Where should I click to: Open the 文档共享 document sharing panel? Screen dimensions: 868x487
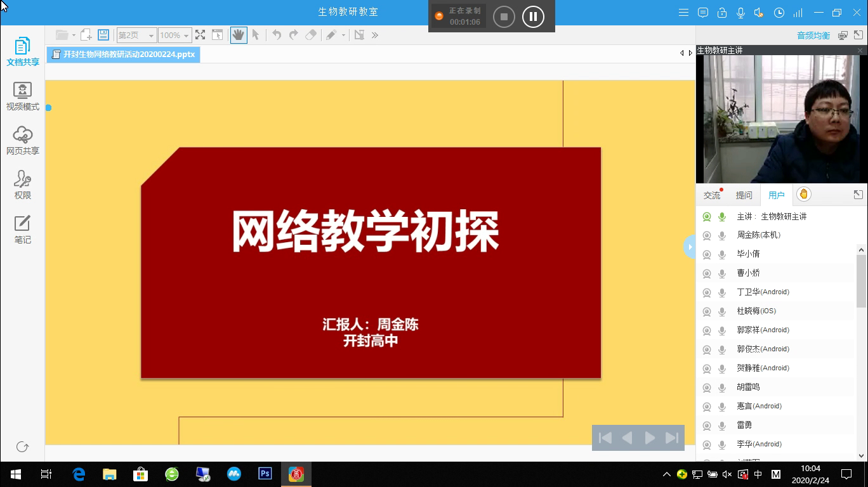tap(22, 51)
